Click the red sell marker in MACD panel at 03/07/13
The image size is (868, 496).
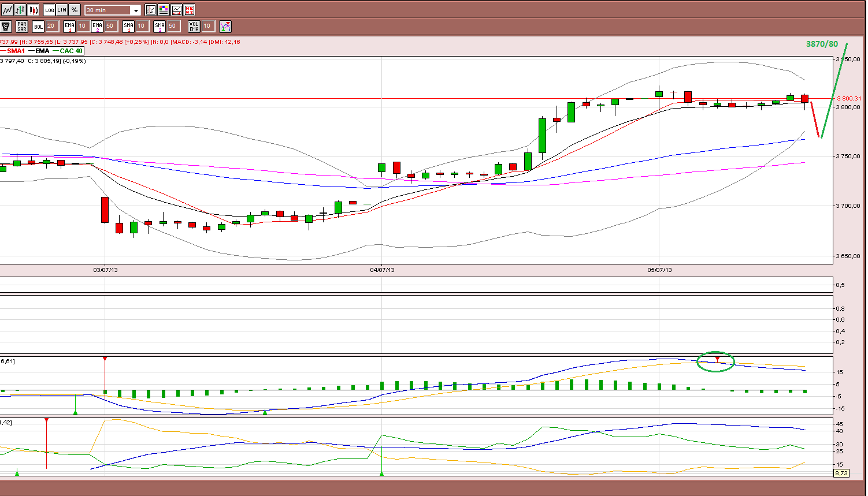pos(105,359)
